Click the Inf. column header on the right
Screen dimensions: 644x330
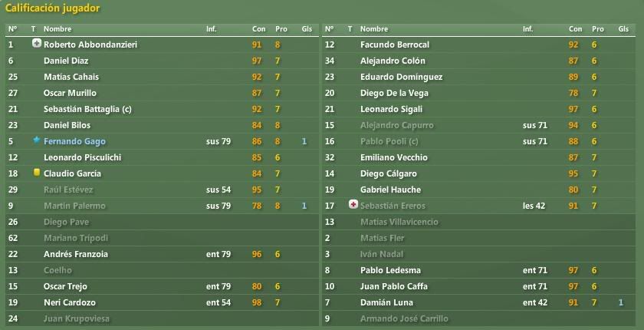coord(527,29)
